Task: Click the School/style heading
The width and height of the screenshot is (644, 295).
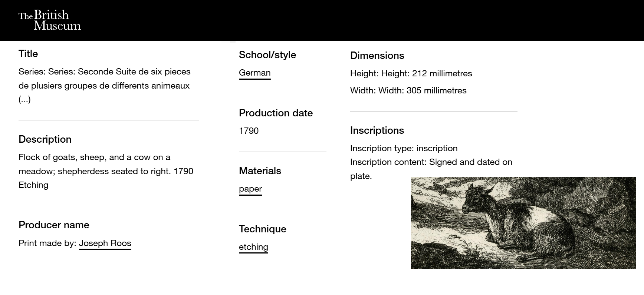Action: [x=267, y=55]
